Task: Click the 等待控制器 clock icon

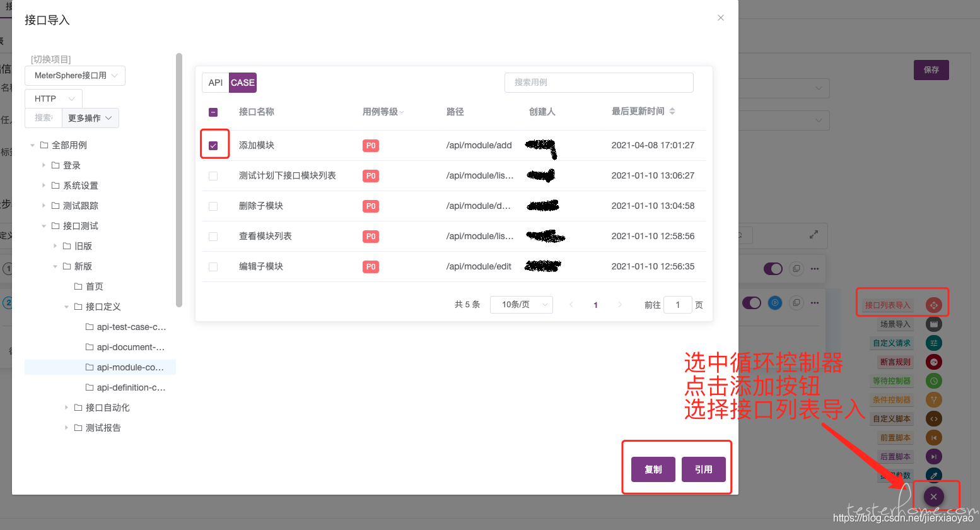Action: 933,381
